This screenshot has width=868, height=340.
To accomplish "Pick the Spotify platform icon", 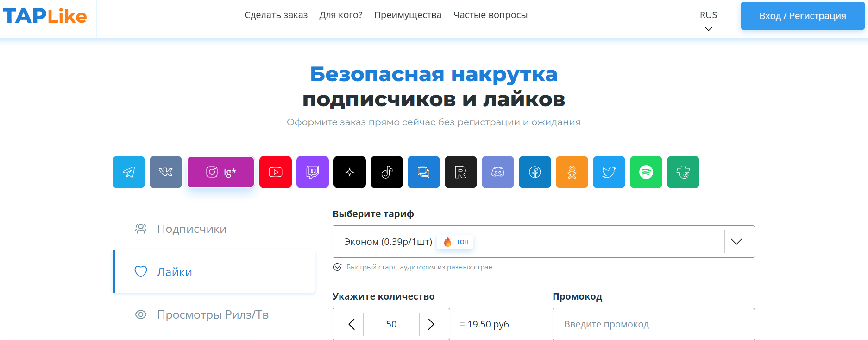I will coord(646,172).
